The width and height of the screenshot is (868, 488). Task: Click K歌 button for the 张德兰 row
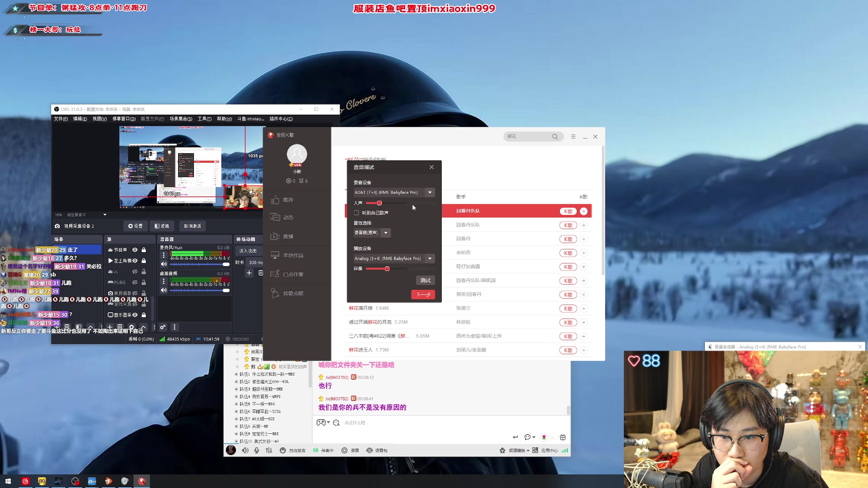pyautogui.click(x=568, y=309)
